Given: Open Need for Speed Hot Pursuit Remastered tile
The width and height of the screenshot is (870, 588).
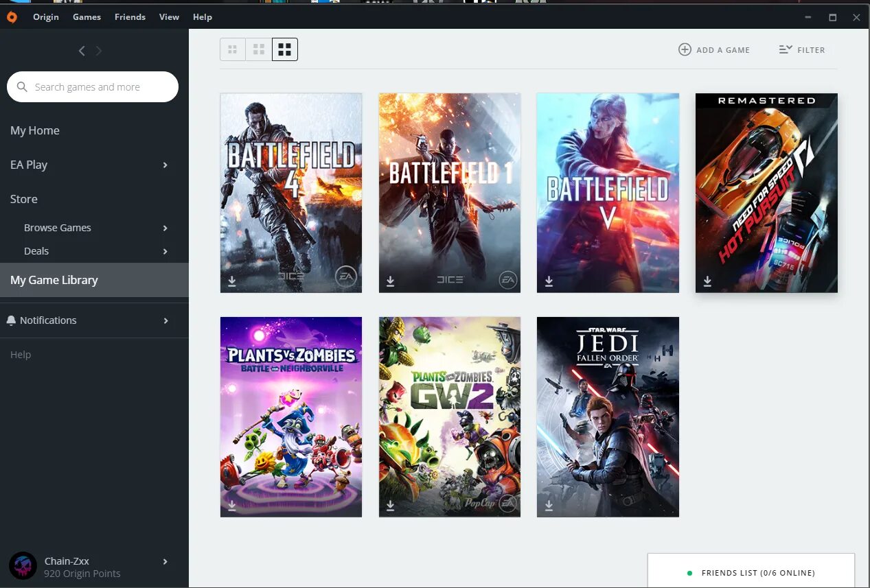Looking at the screenshot, I should pos(766,193).
